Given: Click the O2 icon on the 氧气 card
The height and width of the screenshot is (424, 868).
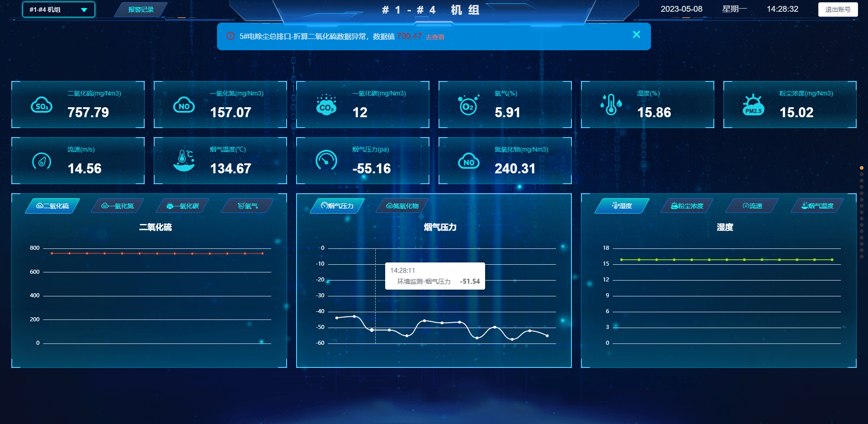Looking at the screenshot, I should tap(469, 105).
